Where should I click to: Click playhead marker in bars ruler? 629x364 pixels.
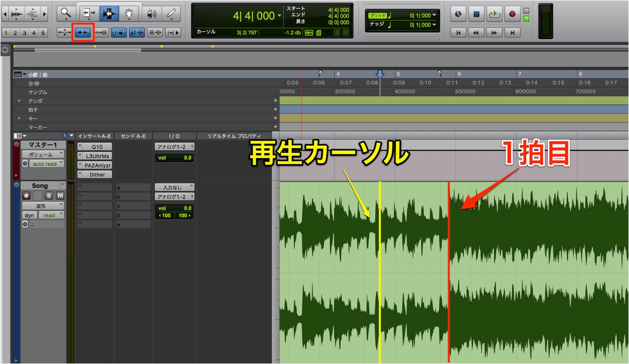pos(380,74)
